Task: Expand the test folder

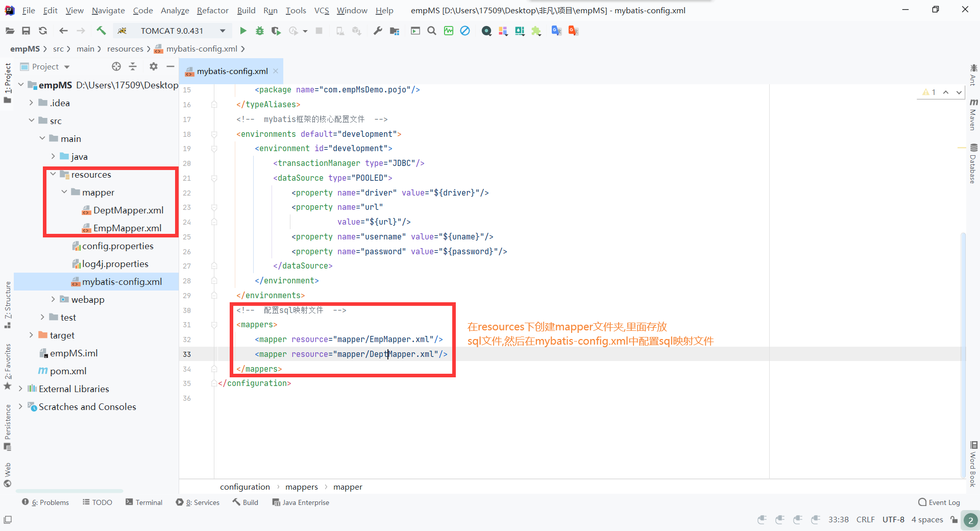Action: 42,317
